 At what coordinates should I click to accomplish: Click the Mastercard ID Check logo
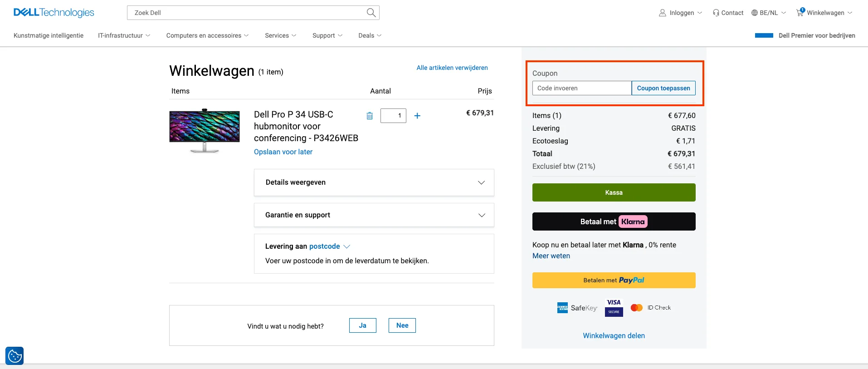pyautogui.click(x=651, y=308)
